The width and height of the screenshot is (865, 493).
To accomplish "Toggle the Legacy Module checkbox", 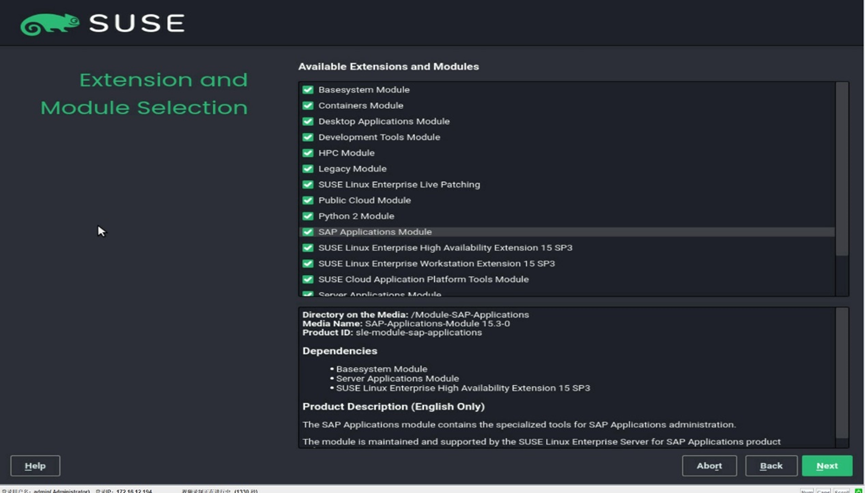I will [308, 169].
